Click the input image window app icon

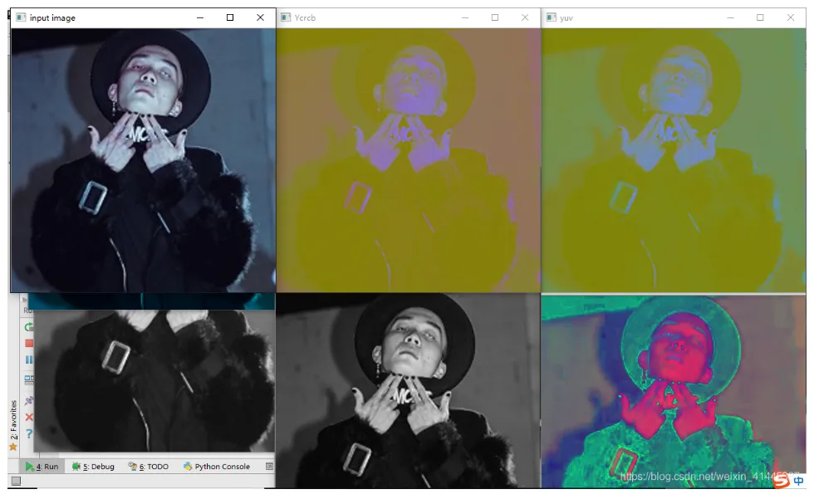[21, 17]
